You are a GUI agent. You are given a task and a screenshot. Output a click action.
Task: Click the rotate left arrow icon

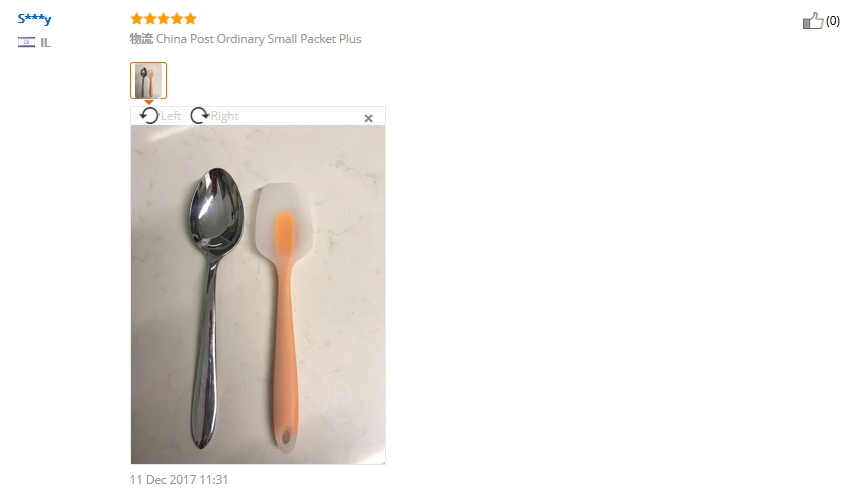click(x=148, y=116)
